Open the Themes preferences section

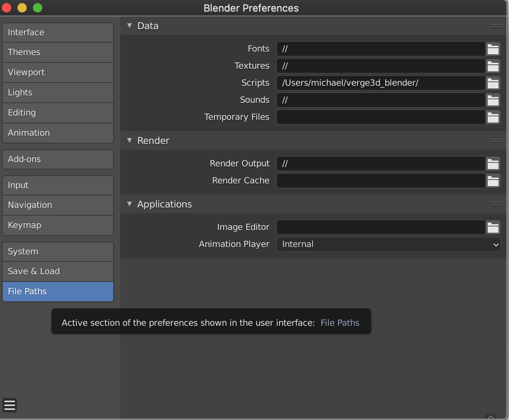[x=58, y=52]
